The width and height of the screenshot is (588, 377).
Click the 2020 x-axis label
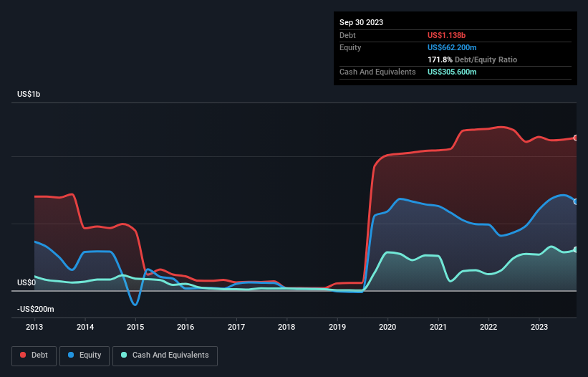(x=387, y=327)
